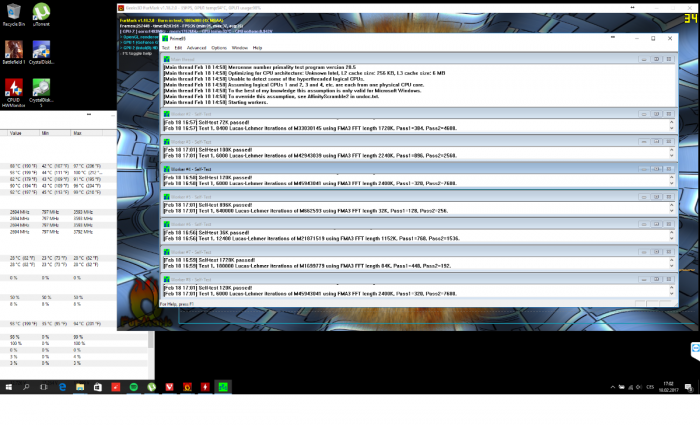
Task: Open the Action Center notifications icon
Action: (x=690, y=387)
